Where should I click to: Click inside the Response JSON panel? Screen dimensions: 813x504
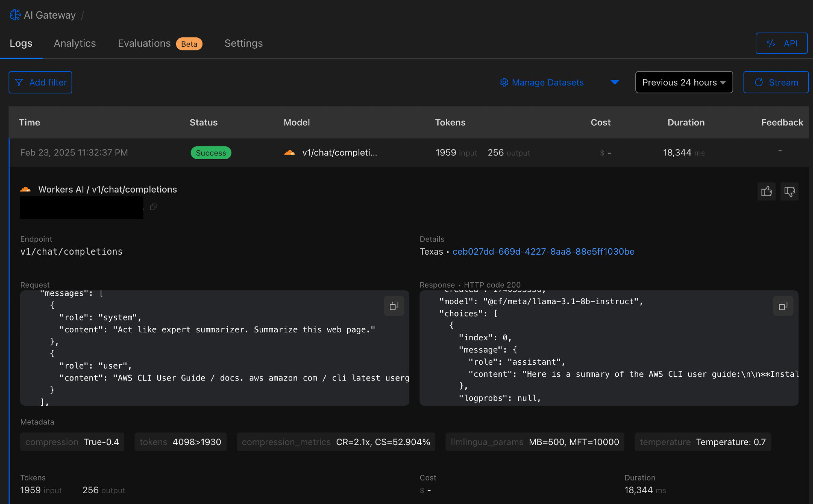click(609, 348)
